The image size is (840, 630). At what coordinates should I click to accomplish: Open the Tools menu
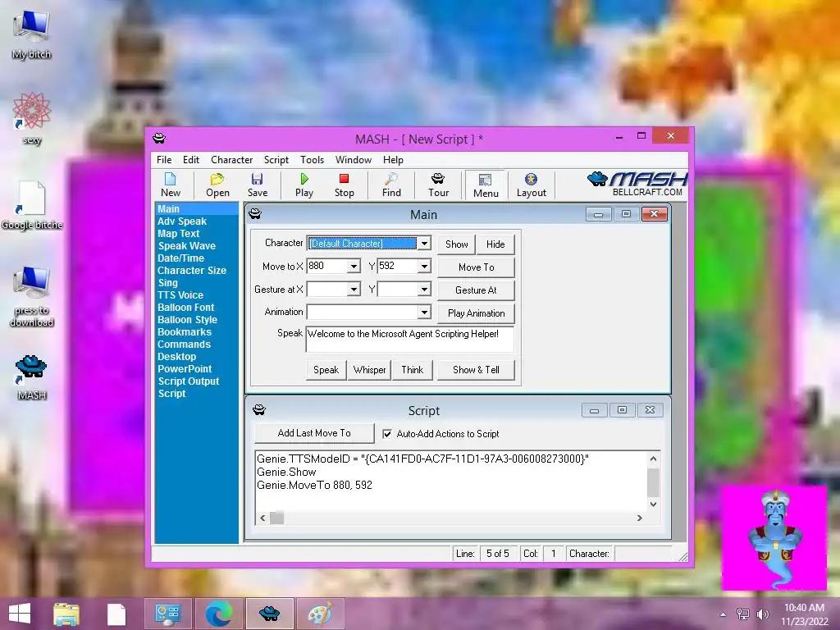(312, 160)
